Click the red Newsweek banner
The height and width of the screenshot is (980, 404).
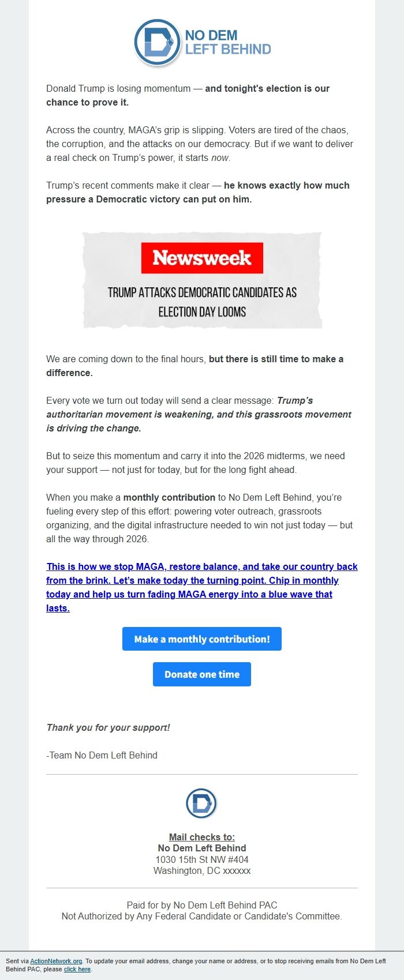tap(203, 257)
